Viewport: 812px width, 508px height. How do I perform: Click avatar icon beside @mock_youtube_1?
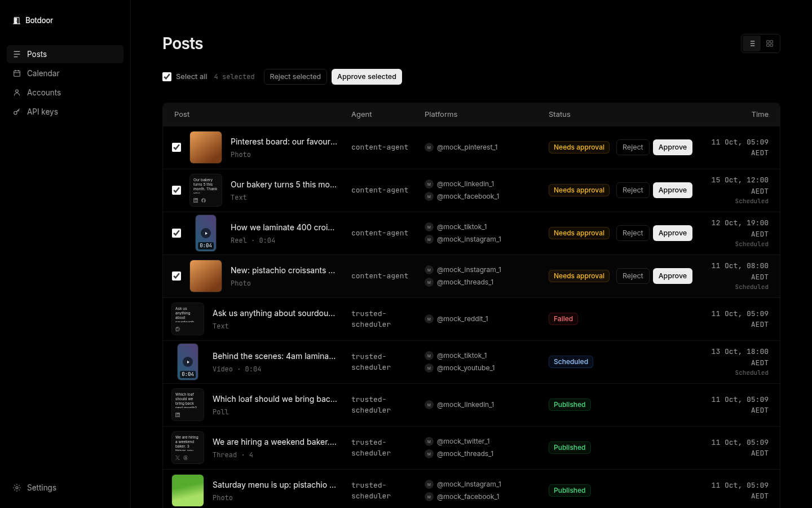tap(429, 368)
